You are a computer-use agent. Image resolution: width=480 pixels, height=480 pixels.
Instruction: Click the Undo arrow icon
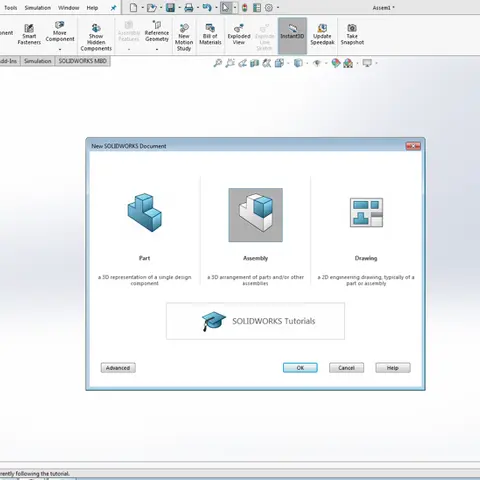(x=207, y=7)
